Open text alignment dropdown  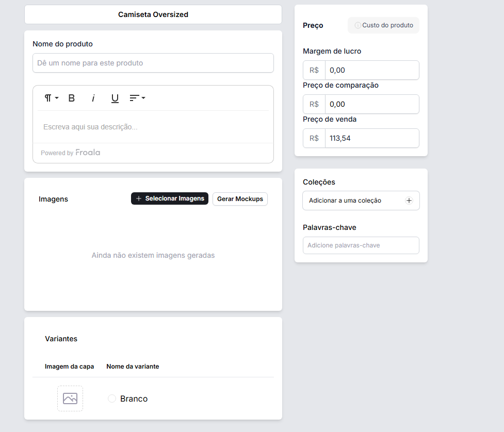point(137,98)
